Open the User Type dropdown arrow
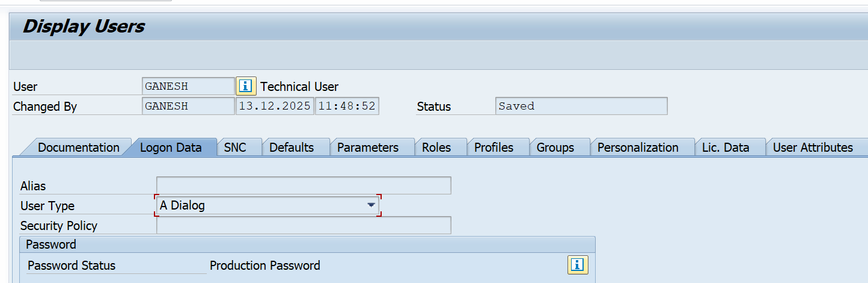868x283 pixels. (371, 205)
